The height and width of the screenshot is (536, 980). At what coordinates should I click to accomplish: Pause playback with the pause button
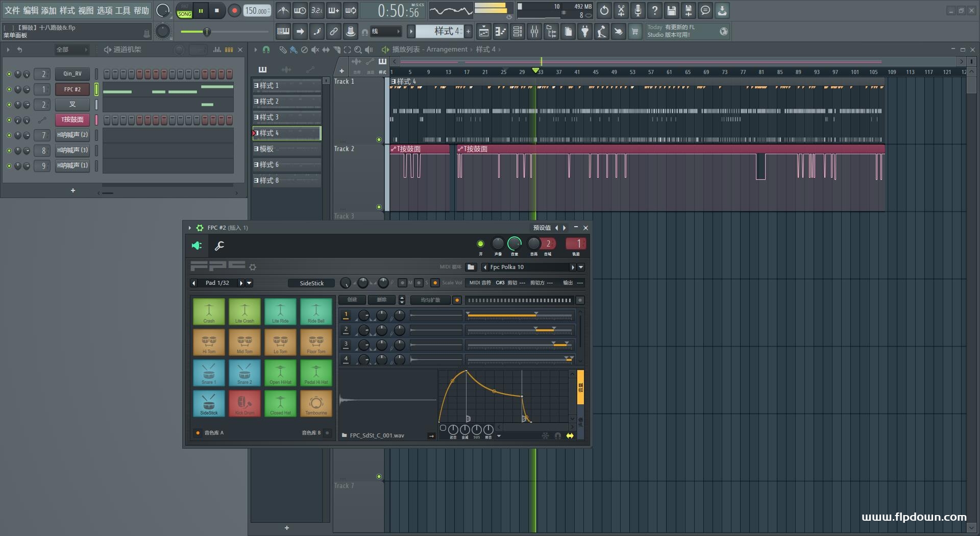pyautogui.click(x=201, y=10)
